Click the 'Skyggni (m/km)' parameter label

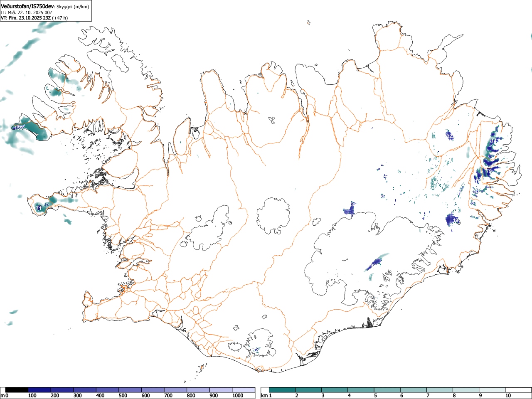[x=72, y=6]
